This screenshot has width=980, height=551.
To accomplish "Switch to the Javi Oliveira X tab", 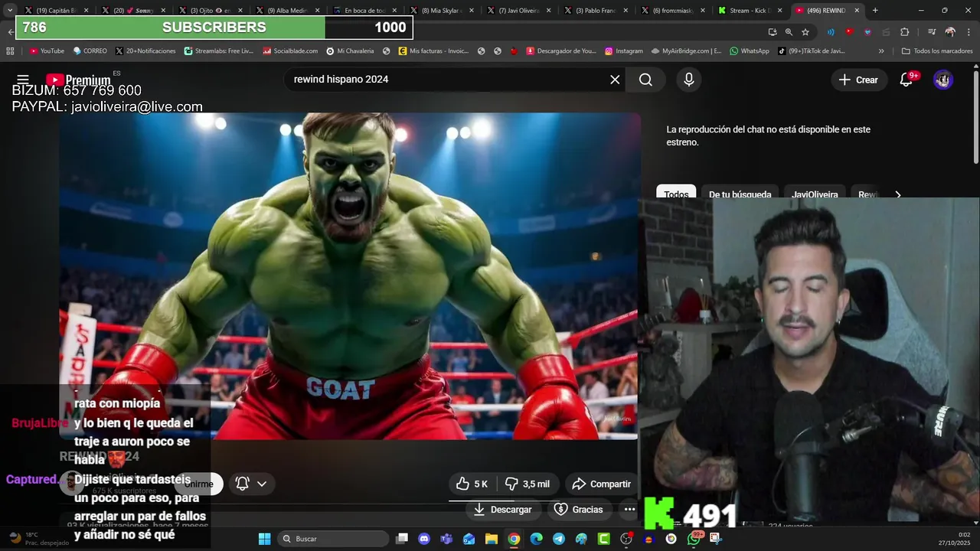I will tap(517, 11).
